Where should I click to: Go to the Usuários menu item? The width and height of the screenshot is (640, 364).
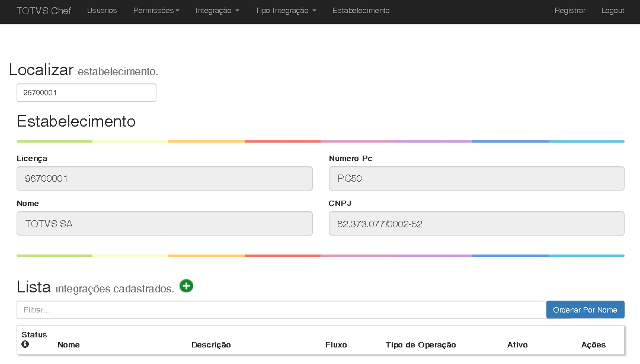[102, 11]
